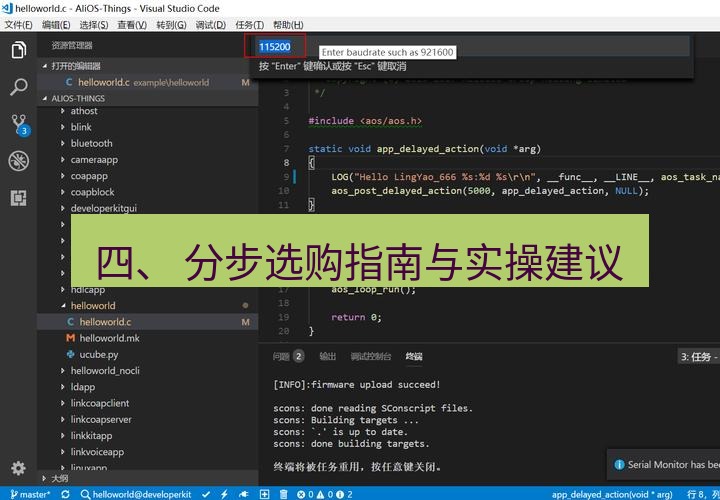Click the serial monitor plug icon in status bar
Image resolution: width=720 pixels, height=500 pixels.
tap(244, 494)
